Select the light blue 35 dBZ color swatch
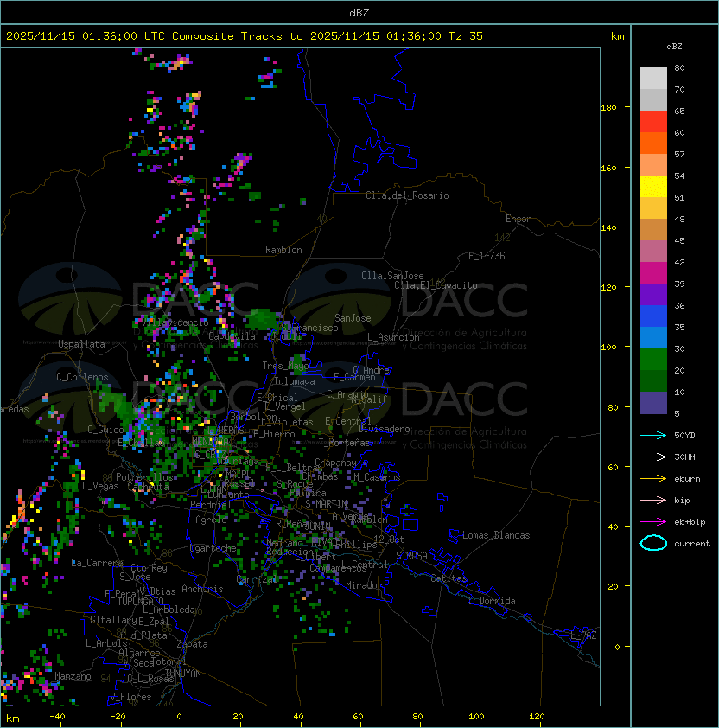This screenshot has height=728, width=719. (x=653, y=337)
